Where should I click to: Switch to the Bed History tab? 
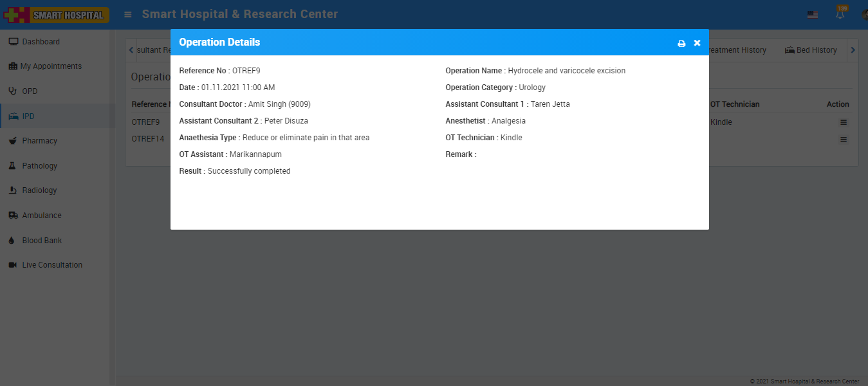811,50
